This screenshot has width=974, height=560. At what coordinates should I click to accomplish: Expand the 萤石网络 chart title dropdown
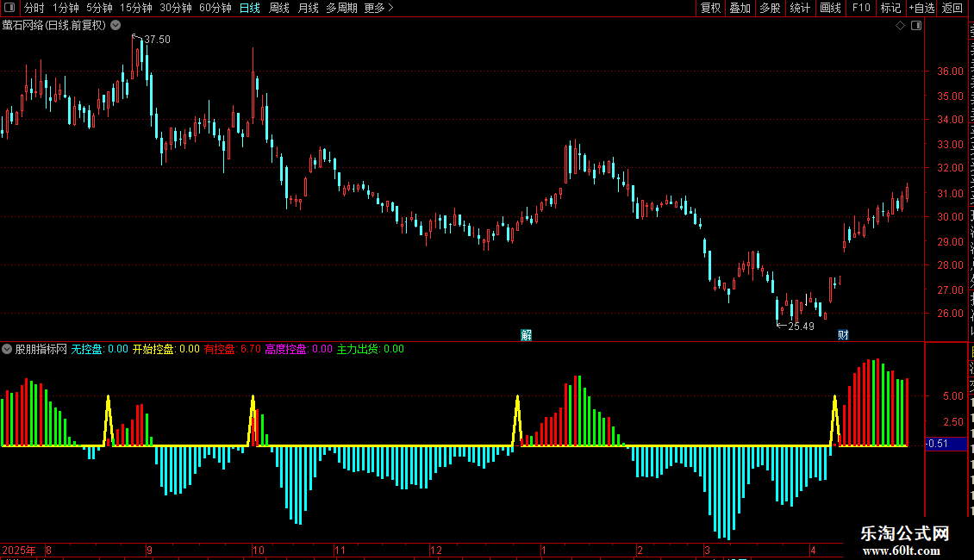(116, 26)
